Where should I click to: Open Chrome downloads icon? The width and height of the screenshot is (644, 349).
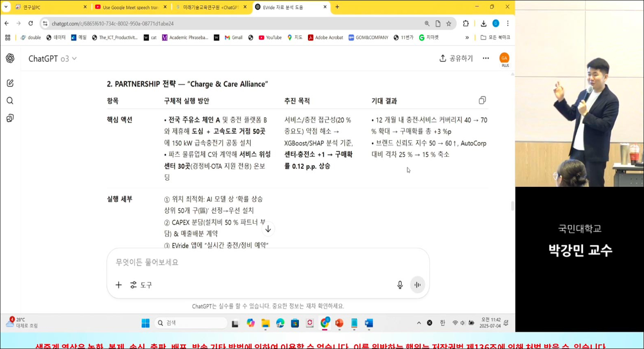click(484, 23)
